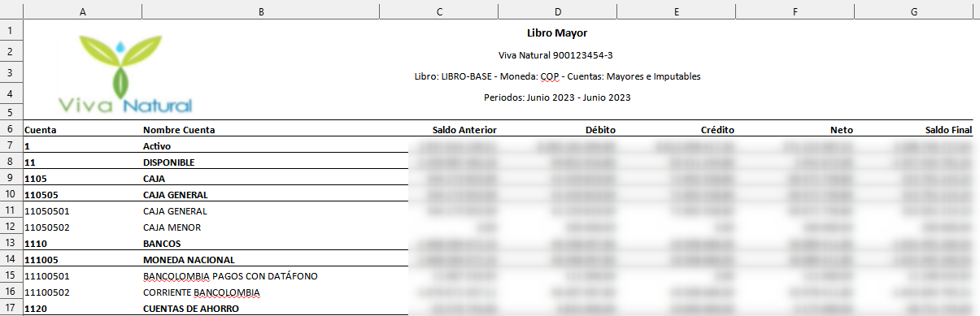980x316 pixels.
Task: Select 'CUENTAS DE AHORRO' cell
Action: click(260, 309)
